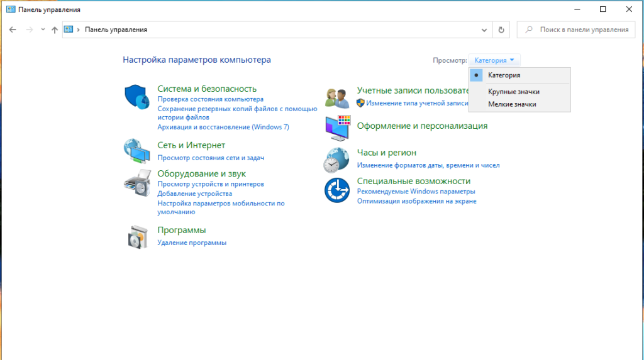Select Мелкие значки view option
Image resolution: width=644 pixels, height=360 pixels.
pos(519,104)
